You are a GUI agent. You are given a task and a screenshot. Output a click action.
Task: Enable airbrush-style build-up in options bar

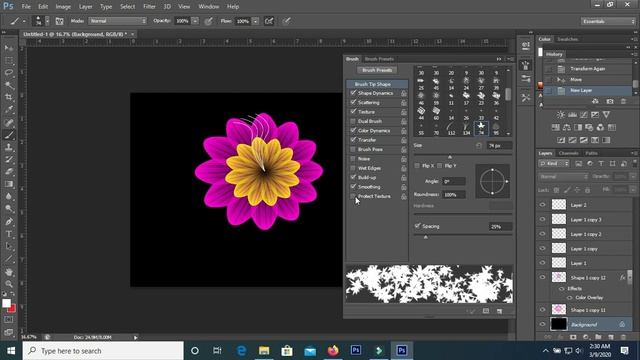(269, 21)
